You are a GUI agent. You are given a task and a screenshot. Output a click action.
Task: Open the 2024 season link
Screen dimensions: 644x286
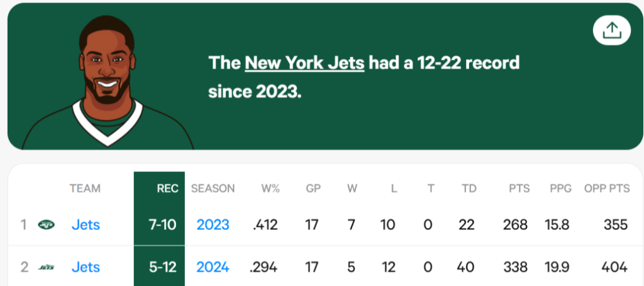[x=213, y=267]
